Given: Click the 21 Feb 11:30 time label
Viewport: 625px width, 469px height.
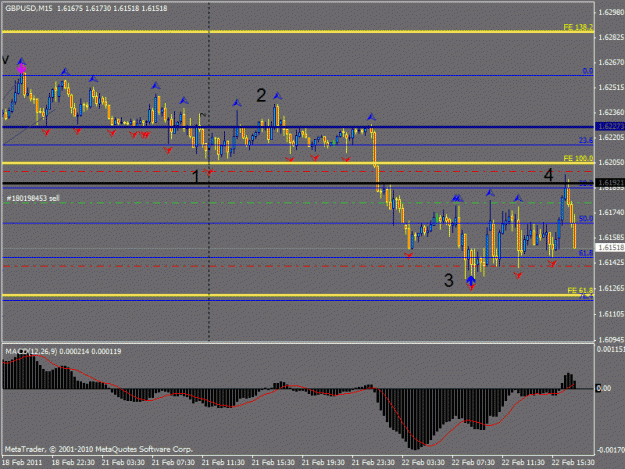Looking at the screenshot, I should coord(223,462).
